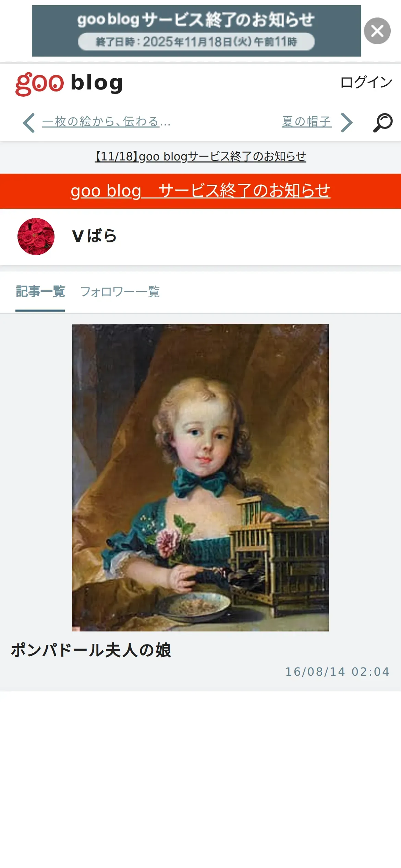Go to next article using right chevron
This screenshot has width=401, height=868.
[347, 122]
